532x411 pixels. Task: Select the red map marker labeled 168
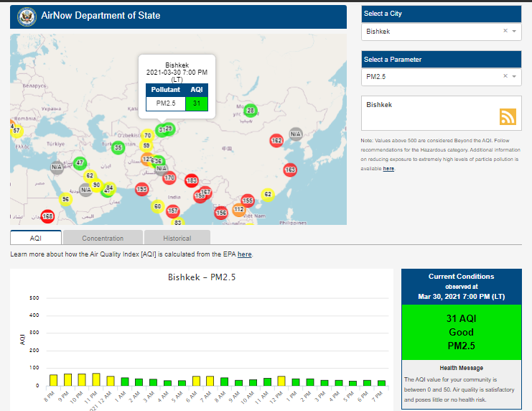click(x=48, y=216)
